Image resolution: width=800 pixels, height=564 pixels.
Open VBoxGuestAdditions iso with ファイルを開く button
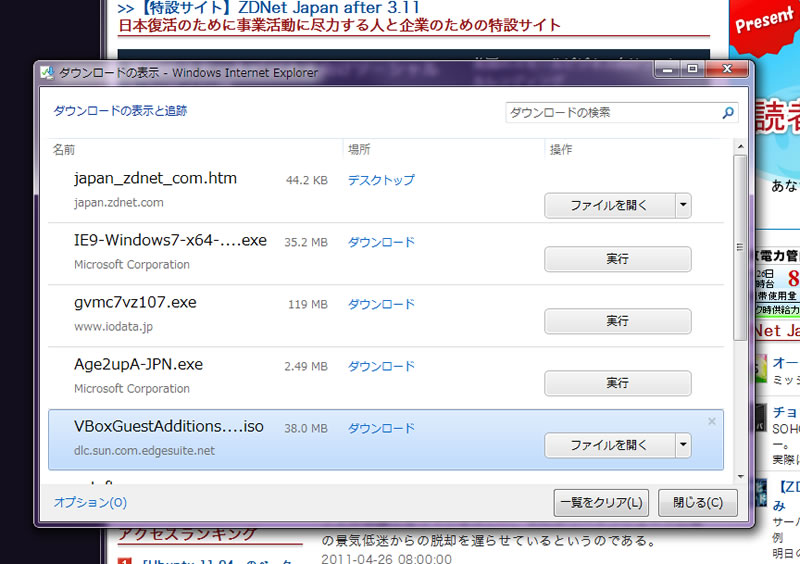(x=610, y=446)
